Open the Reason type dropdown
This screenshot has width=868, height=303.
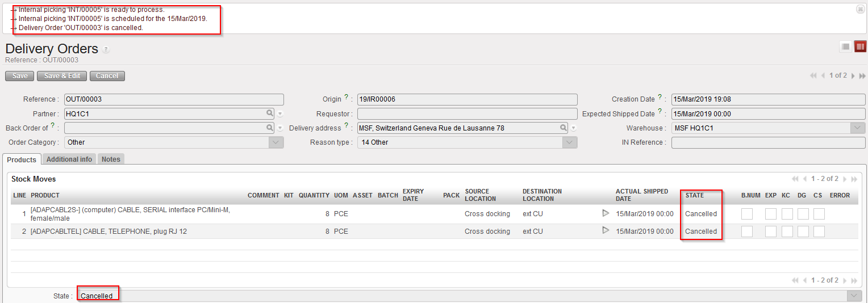tap(570, 142)
